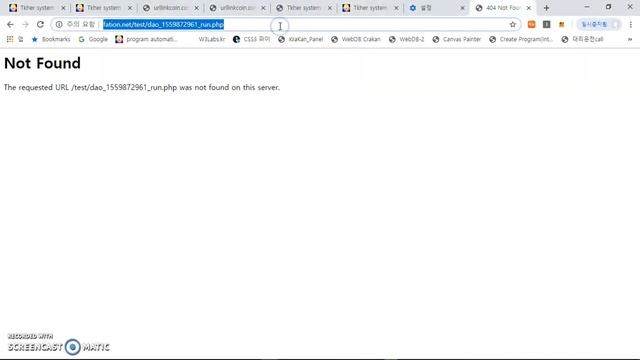Click the orange extension icon

coord(531,24)
